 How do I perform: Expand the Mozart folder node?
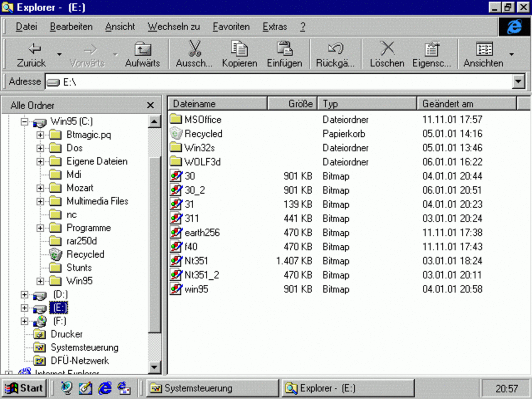point(40,188)
